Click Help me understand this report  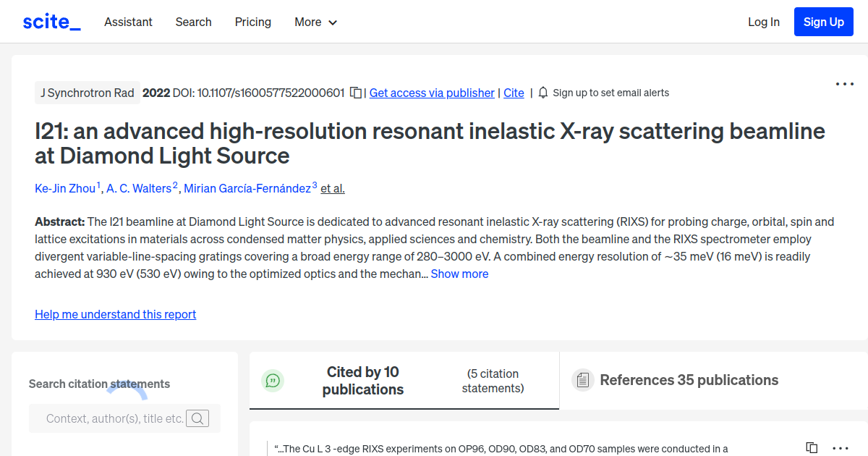[115, 314]
